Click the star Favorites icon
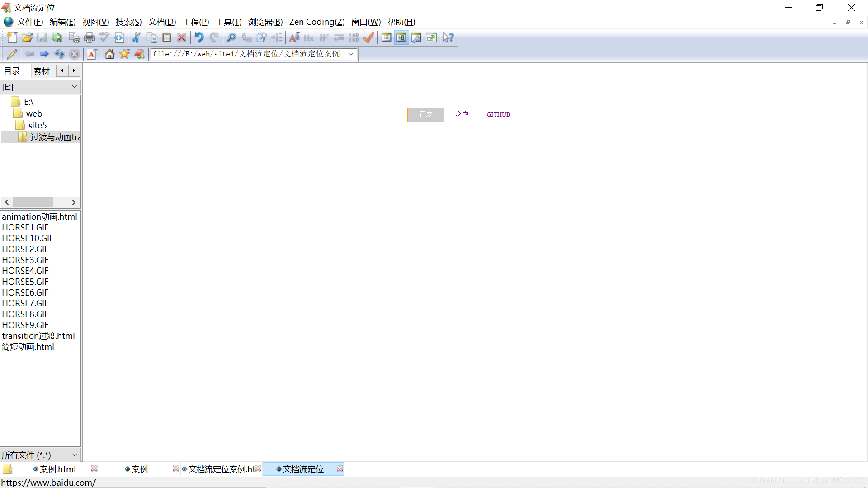868x488 pixels. [124, 54]
